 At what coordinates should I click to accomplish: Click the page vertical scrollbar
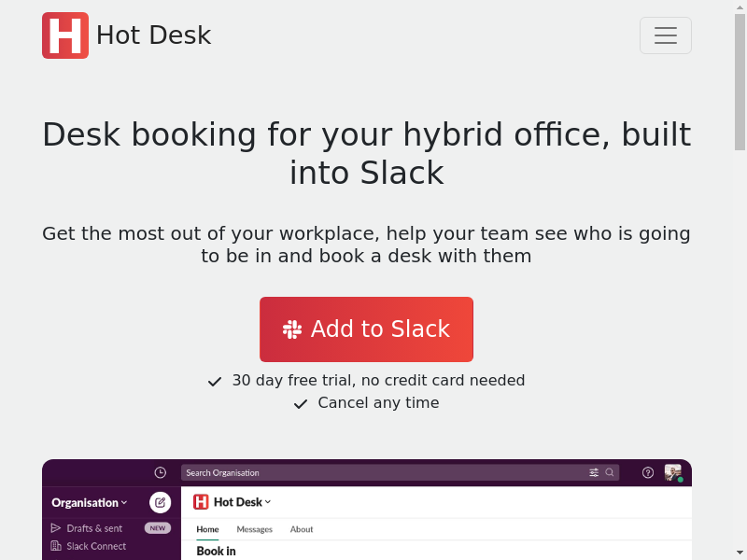point(740,280)
